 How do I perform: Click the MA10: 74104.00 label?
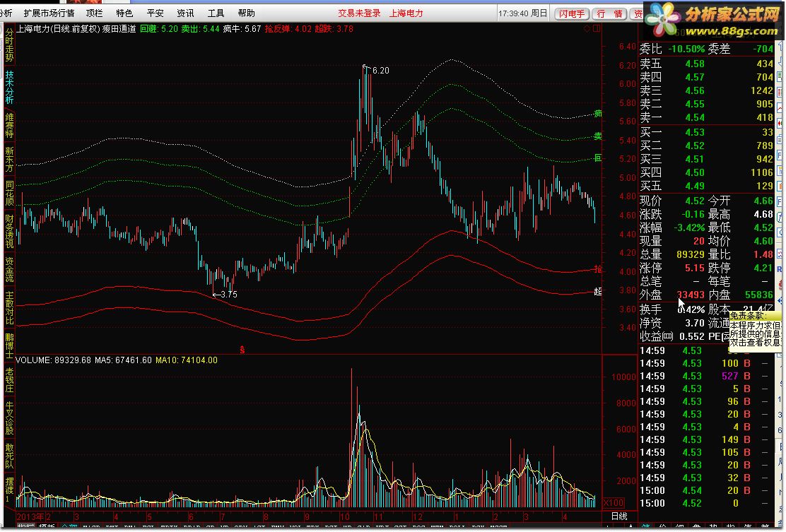[187, 360]
